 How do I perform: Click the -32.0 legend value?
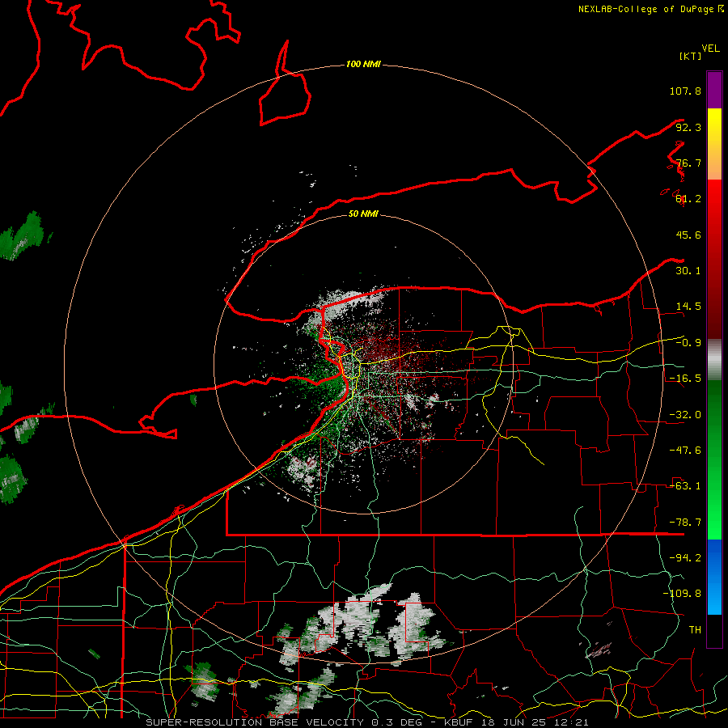pos(685,415)
